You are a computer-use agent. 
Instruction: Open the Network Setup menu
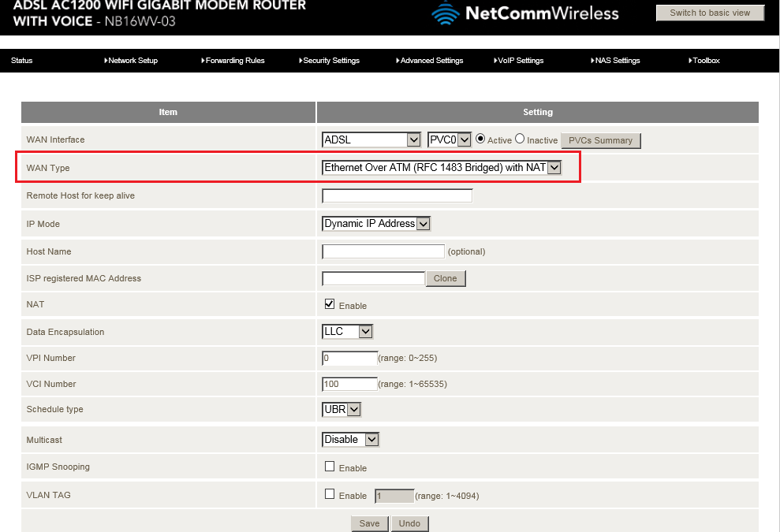tap(132, 61)
